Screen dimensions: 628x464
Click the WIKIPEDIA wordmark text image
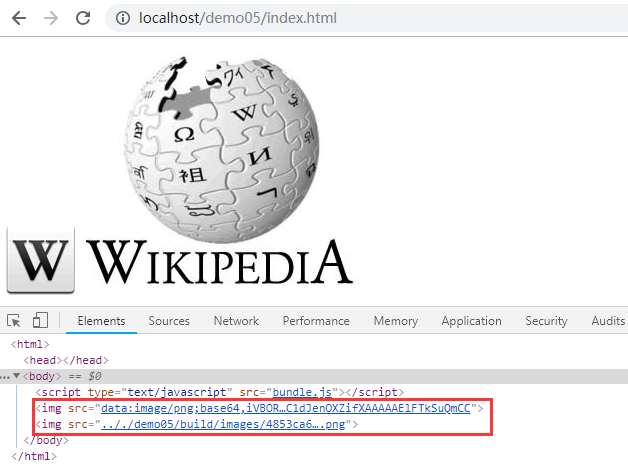pos(219,262)
